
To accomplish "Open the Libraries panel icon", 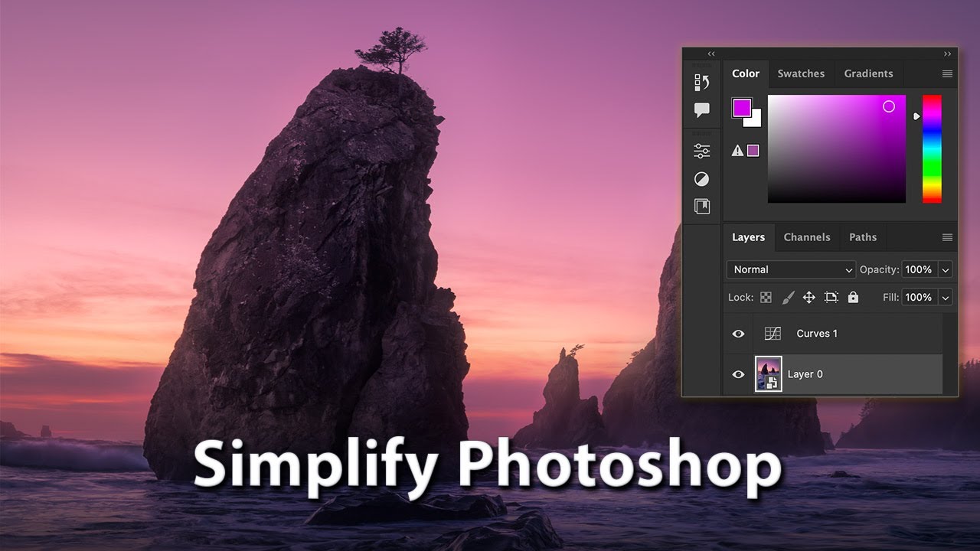I will 702,206.
